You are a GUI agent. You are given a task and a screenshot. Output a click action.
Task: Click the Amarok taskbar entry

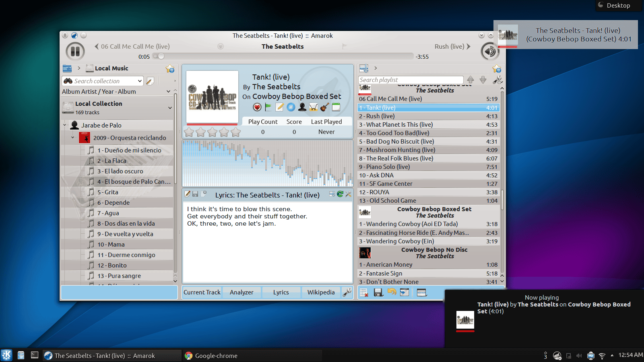pos(112,356)
